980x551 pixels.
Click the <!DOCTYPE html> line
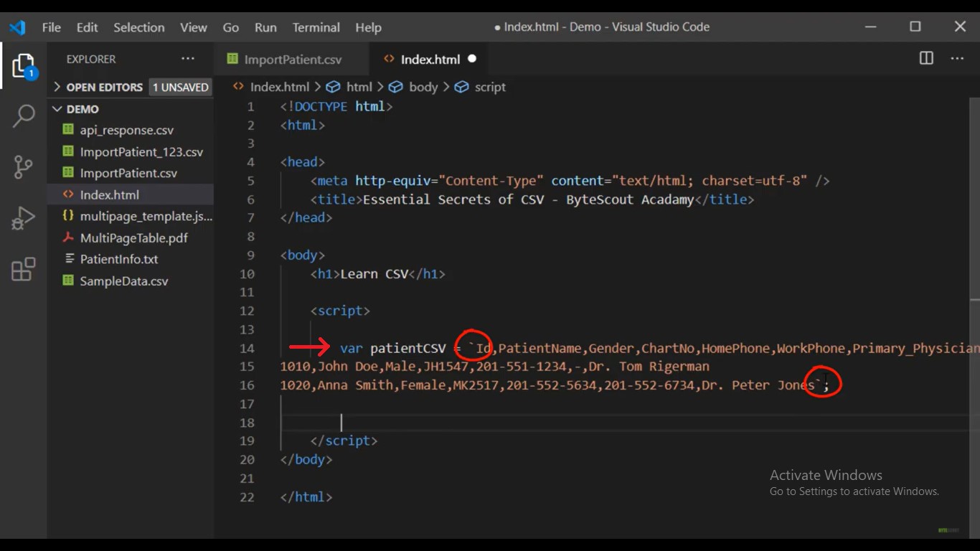[x=336, y=106]
